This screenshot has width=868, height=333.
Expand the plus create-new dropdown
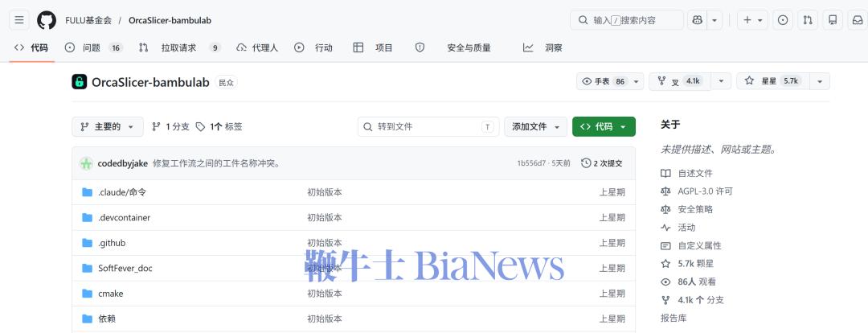click(752, 20)
